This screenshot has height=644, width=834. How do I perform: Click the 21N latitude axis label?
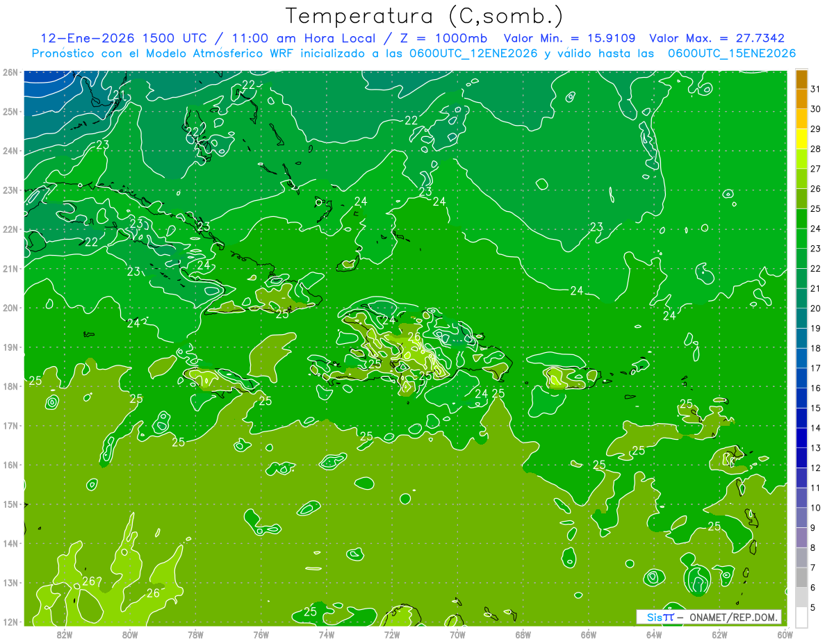pos(10,268)
